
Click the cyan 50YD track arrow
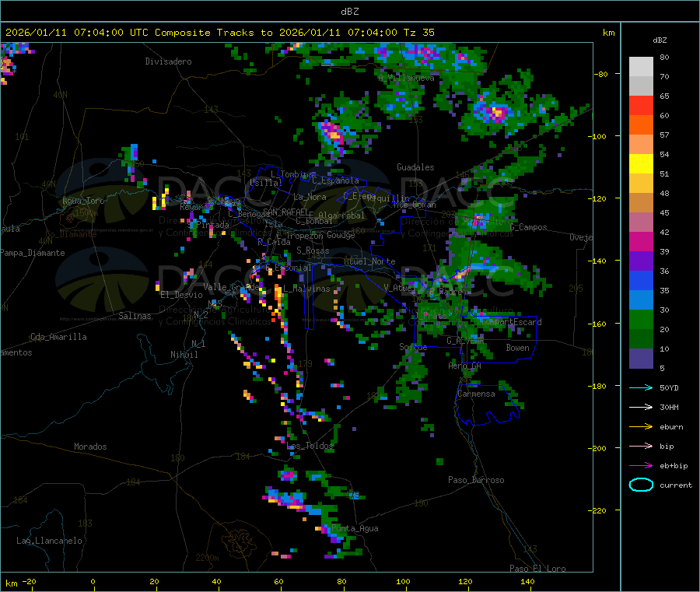(x=641, y=387)
